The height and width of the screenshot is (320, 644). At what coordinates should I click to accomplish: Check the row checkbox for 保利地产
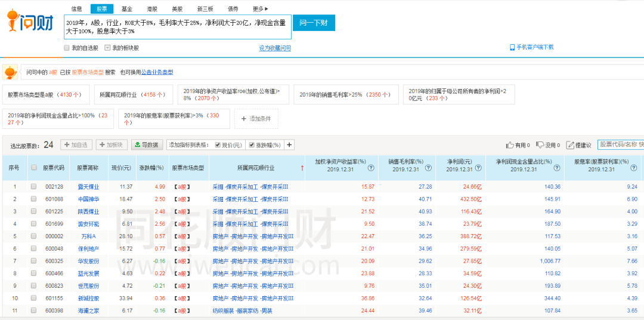[33, 249]
